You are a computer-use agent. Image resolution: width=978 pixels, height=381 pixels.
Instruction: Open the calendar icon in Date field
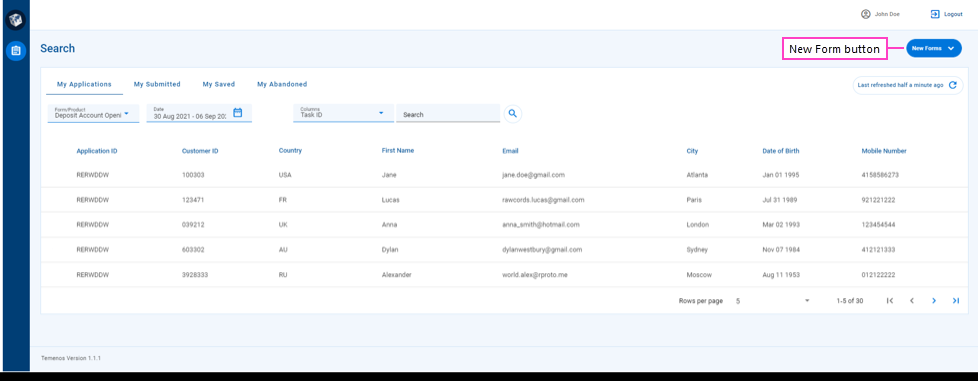[238, 113]
